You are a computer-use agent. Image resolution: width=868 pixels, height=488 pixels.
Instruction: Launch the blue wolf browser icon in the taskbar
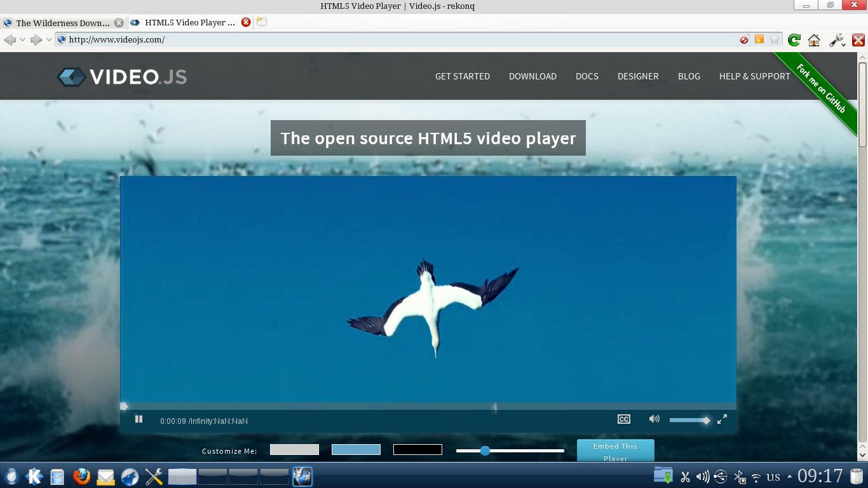tap(130, 477)
